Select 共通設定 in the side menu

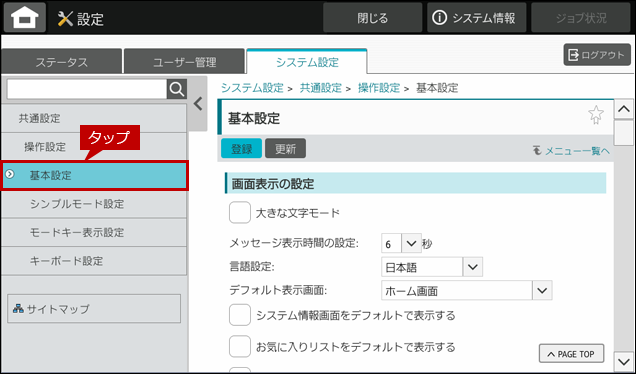pyautogui.click(x=94, y=118)
